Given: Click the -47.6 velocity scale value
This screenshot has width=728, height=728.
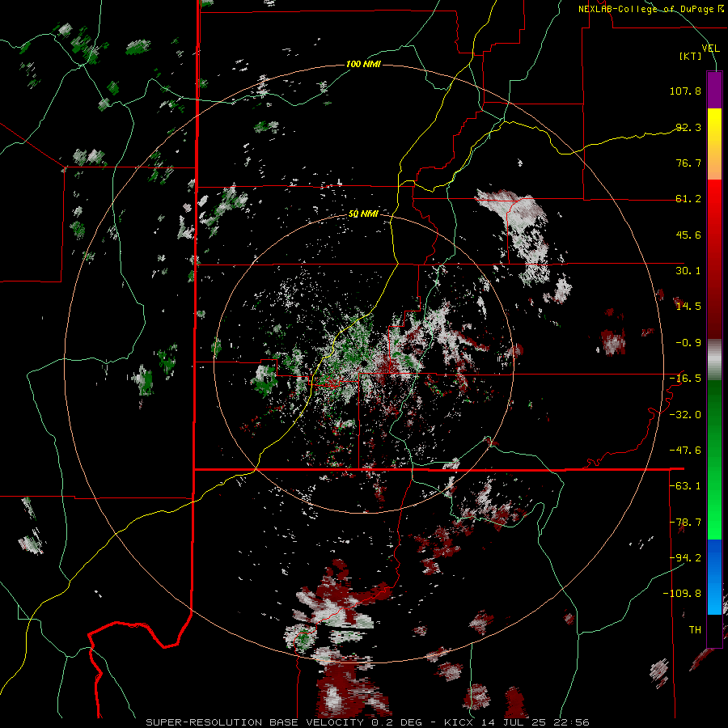Looking at the screenshot, I should [x=685, y=450].
